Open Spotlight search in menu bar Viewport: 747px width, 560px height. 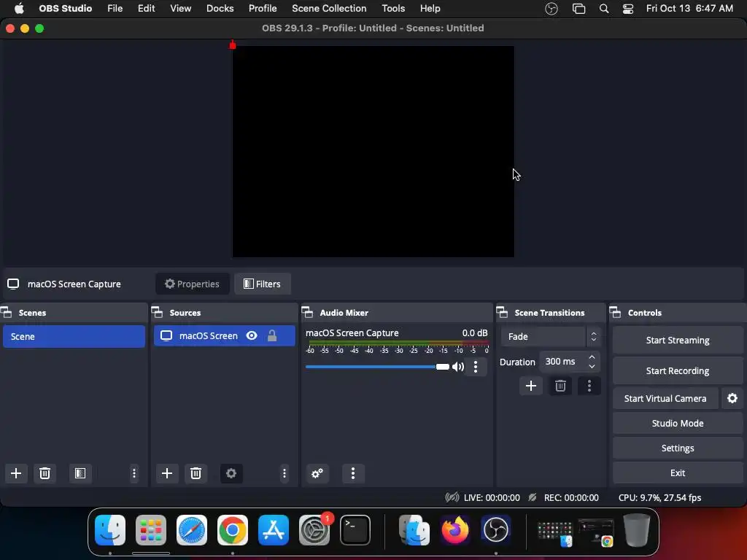point(603,9)
